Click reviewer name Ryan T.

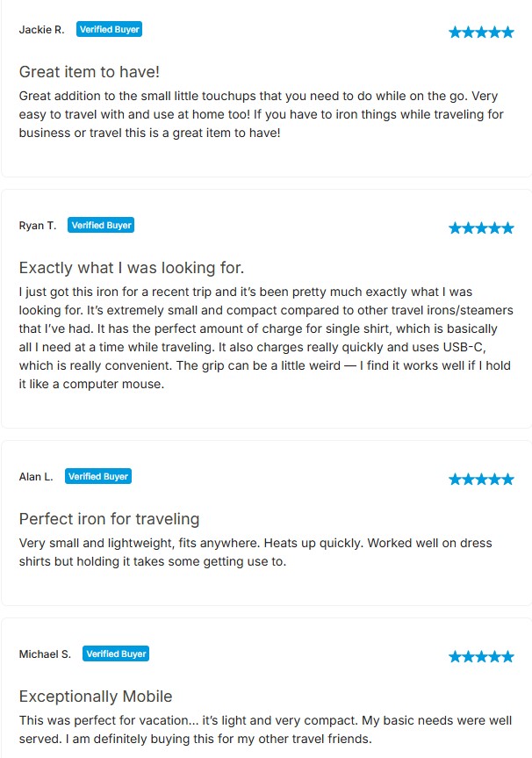[x=38, y=226]
